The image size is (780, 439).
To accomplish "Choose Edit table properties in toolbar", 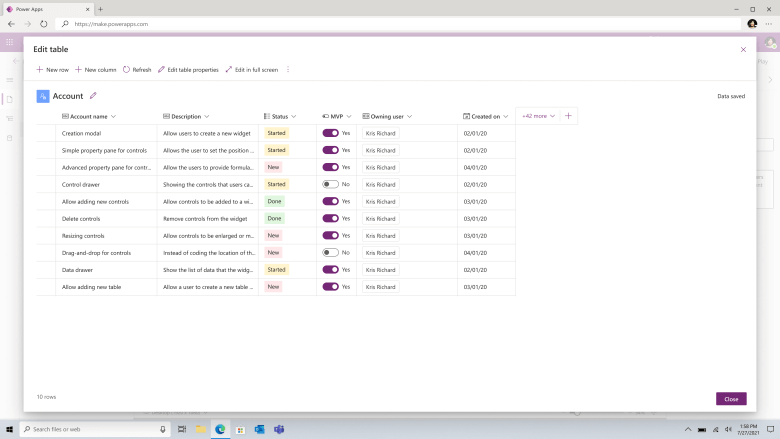I will click(188, 70).
